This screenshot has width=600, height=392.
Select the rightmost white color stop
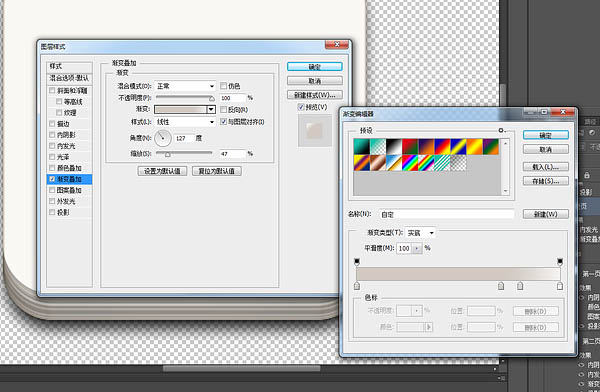point(560,286)
